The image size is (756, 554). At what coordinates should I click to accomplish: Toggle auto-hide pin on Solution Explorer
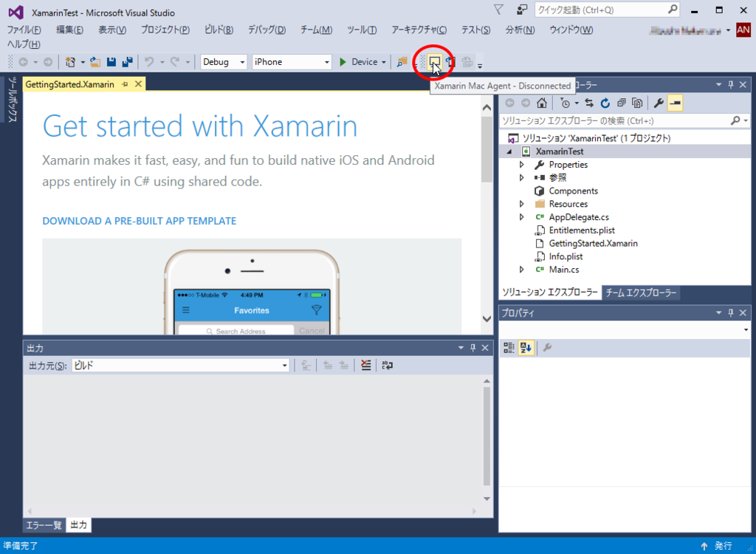point(730,84)
